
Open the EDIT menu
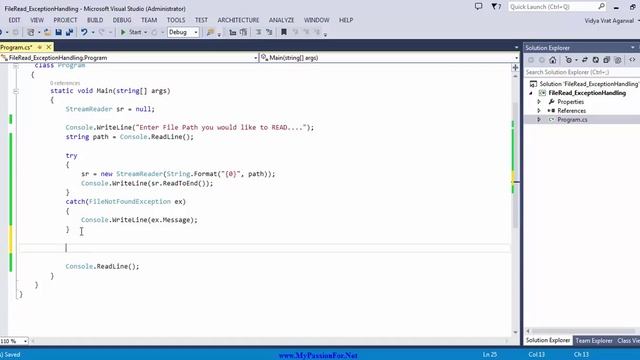[x=14, y=20]
